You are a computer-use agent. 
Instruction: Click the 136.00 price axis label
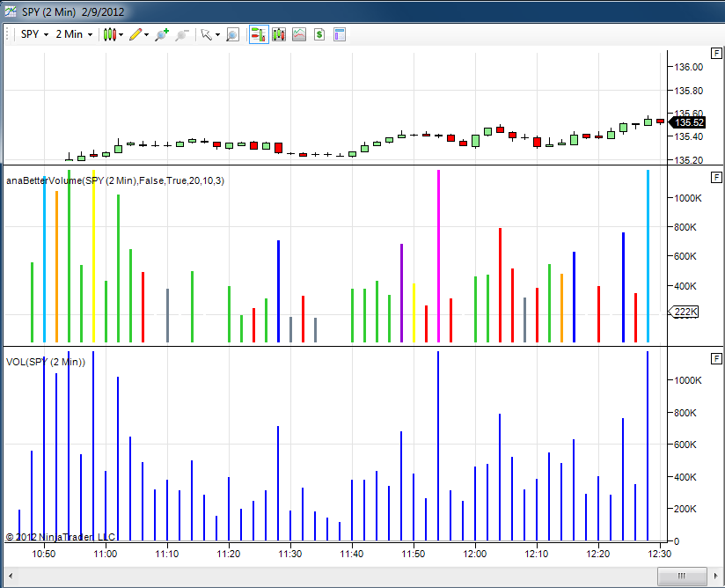(x=688, y=67)
